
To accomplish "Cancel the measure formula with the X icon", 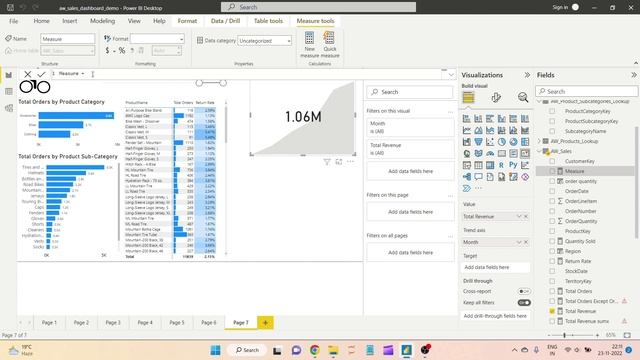I will click(x=27, y=74).
